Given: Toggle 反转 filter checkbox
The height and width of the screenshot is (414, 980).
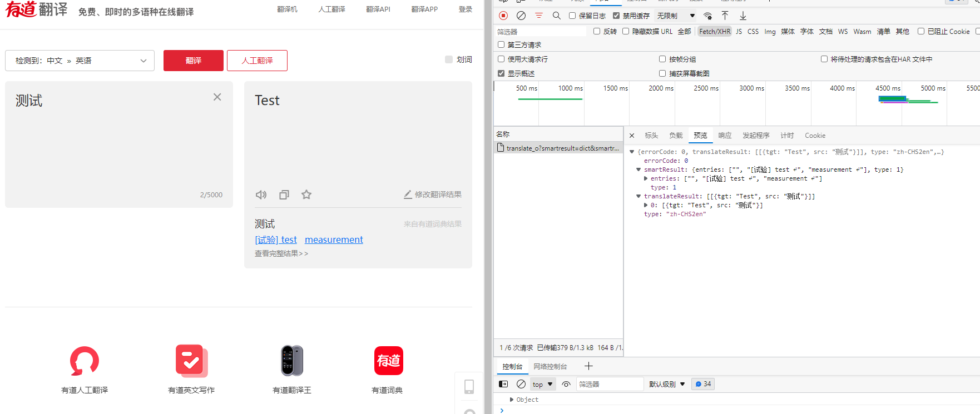Looking at the screenshot, I should (597, 31).
